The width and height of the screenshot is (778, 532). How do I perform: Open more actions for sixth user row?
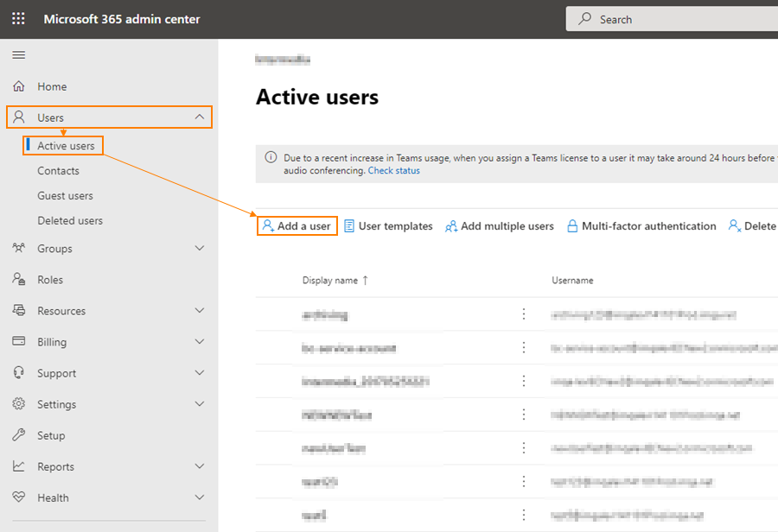pyautogui.click(x=524, y=481)
